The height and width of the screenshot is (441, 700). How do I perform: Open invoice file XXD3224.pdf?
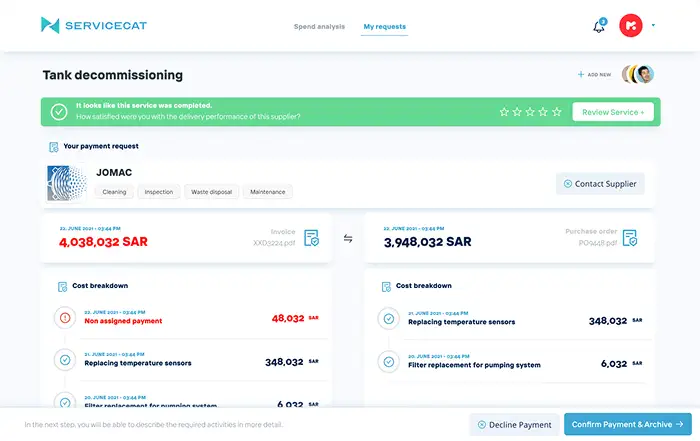(x=274, y=243)
